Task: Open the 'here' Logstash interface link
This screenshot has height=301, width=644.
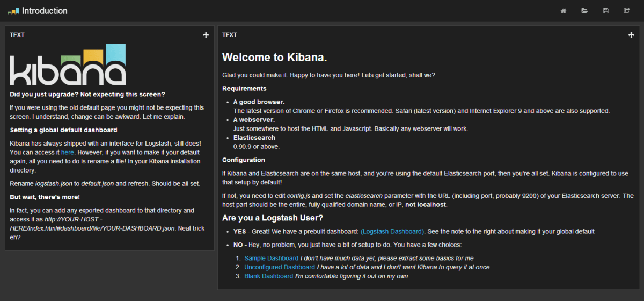Action: pos(68,153)
